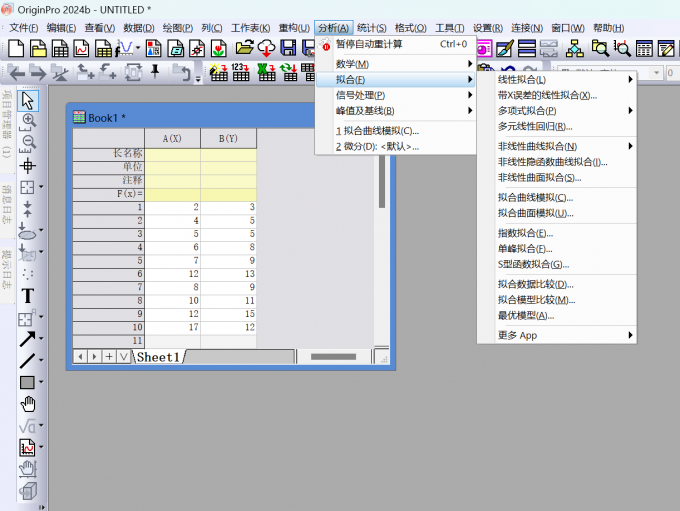The image size is (680, 511).
Task: Click the pencil notes window icon
Action: [666, 48]
